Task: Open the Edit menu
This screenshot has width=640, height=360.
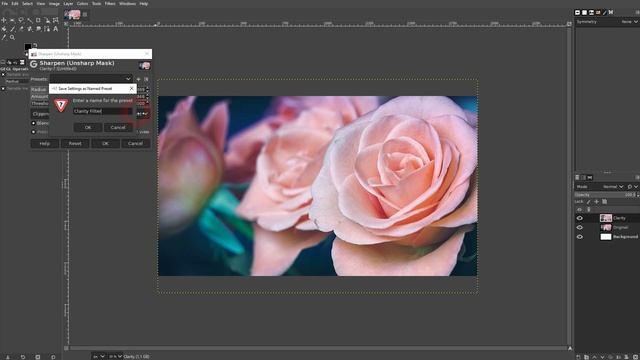Action: coord(15,4)
